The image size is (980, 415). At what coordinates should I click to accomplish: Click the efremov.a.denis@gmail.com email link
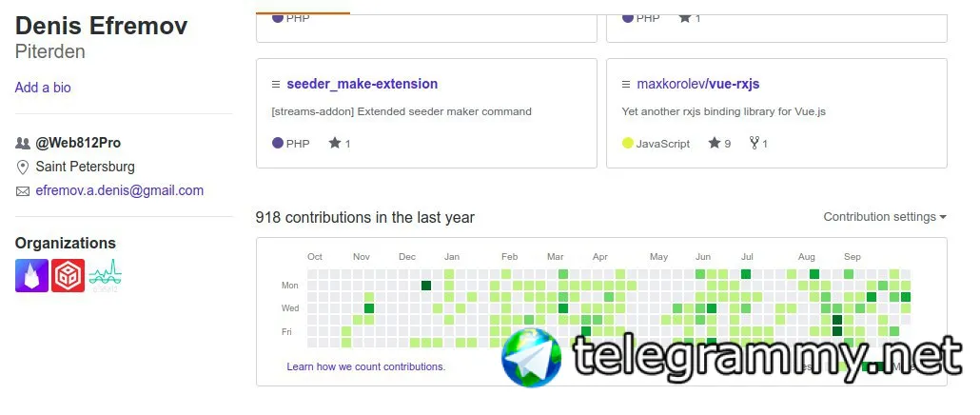(x=119, y=190)
